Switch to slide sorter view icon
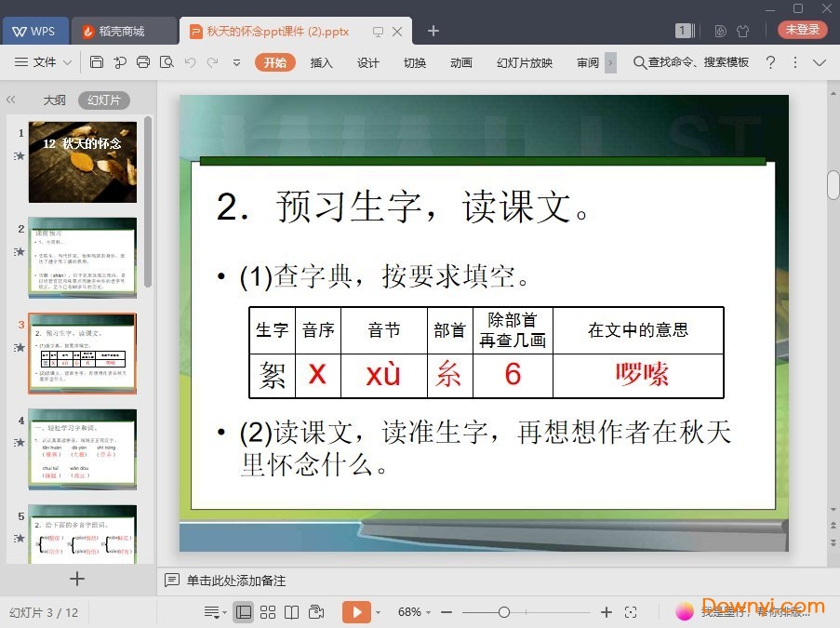 [268, 612]
